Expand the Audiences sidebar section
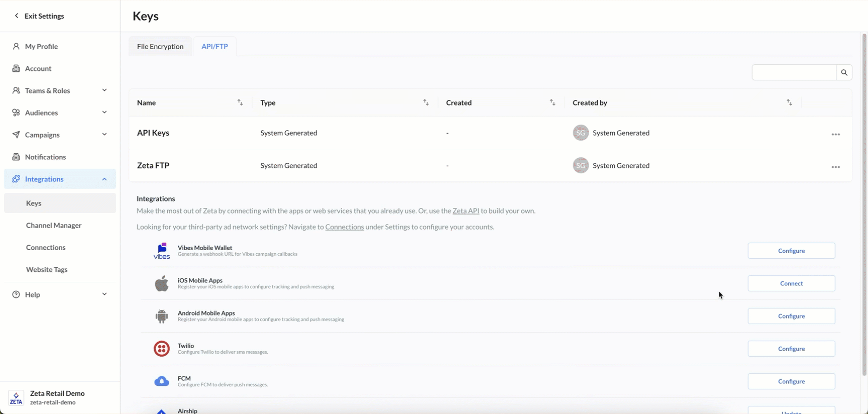This screenshot has height=414, width=868. pyautogui.click(x=104, y=113)
